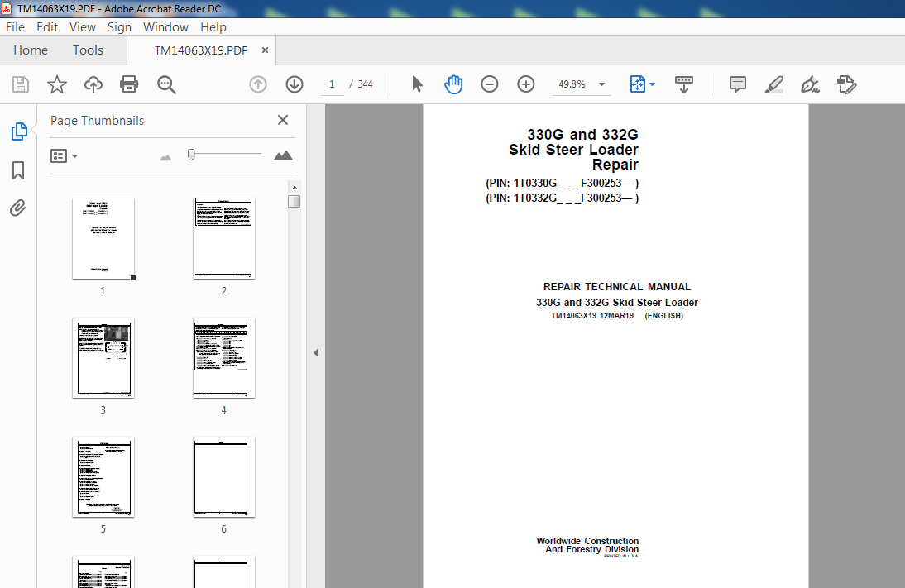Enlarge thumbnails with large mountain icon
Image resolution: width=905 pixels, height=588 pixels.
click(x=283, y=155)
